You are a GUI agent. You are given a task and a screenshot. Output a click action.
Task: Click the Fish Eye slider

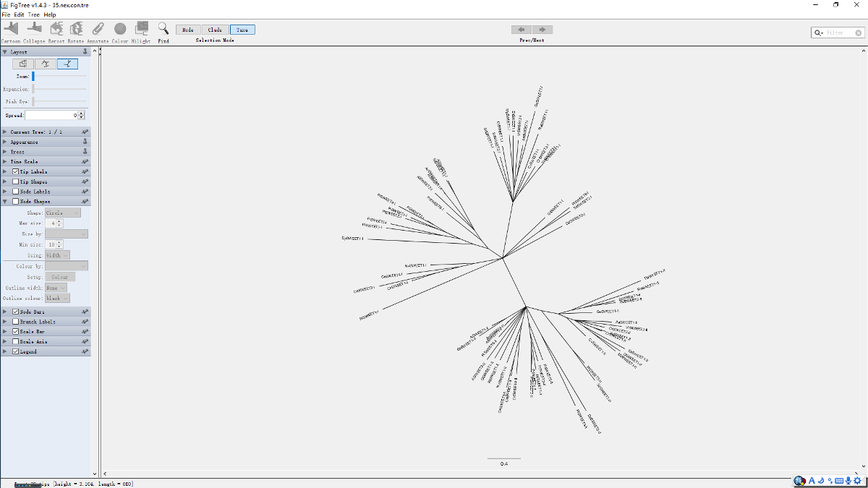pyautogui.click(x=59, y=102)
